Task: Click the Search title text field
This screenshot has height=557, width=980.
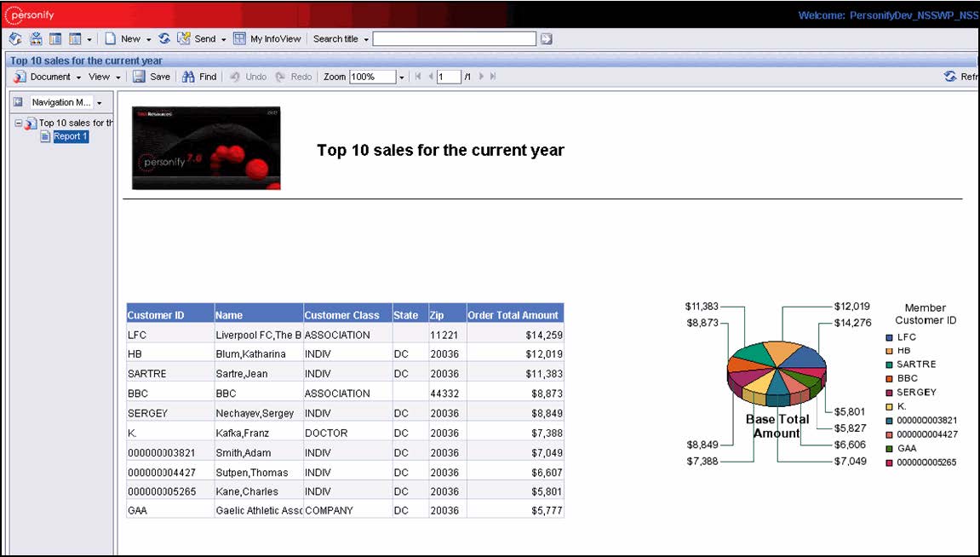Action: point(455,38)
